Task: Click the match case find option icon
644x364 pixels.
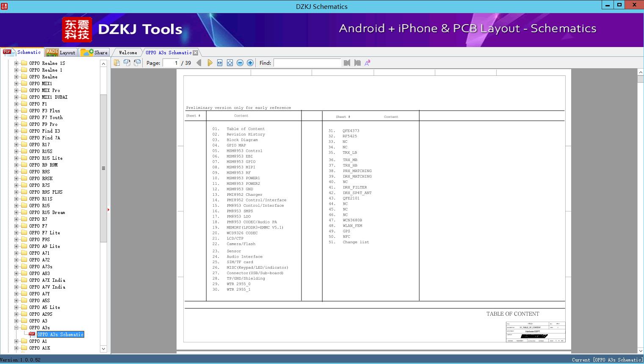Action: point(368,63)
